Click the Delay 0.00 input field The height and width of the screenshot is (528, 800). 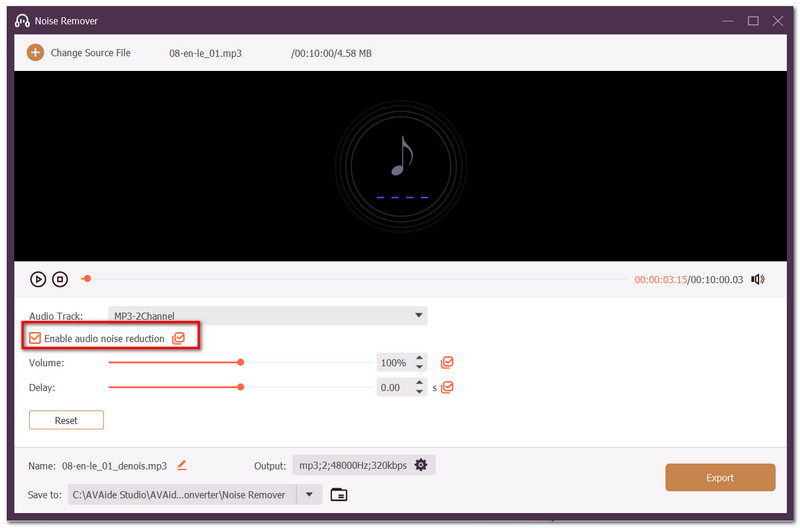395,387
